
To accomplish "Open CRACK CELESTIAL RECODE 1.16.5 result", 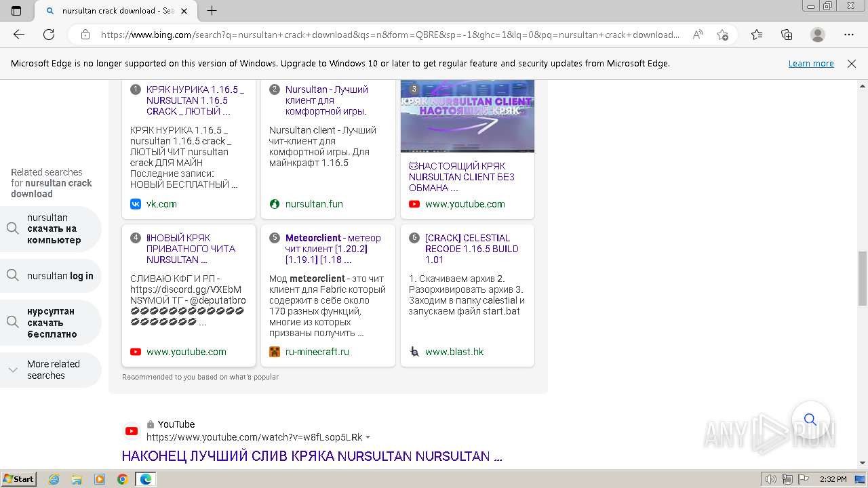I will point(472,249).
